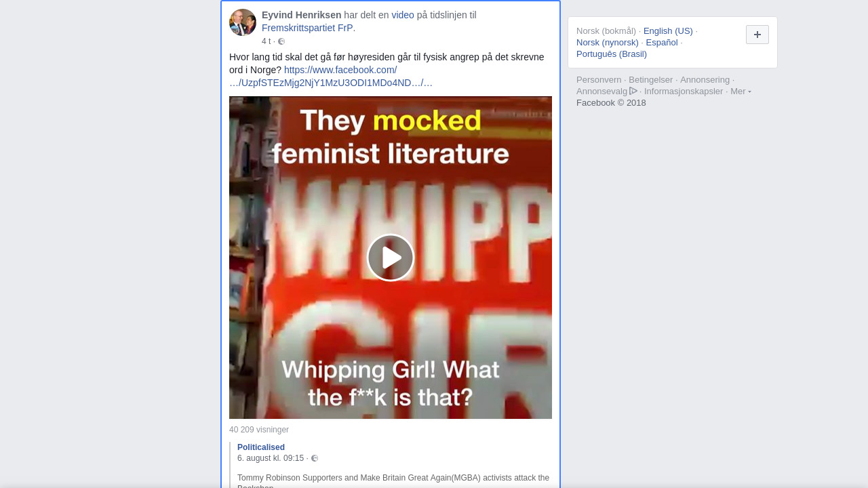Image resolution: width=868 pixels, height=488 pixels.
Task: Open the Personvern footer link
Action: [x=599, y=79]
